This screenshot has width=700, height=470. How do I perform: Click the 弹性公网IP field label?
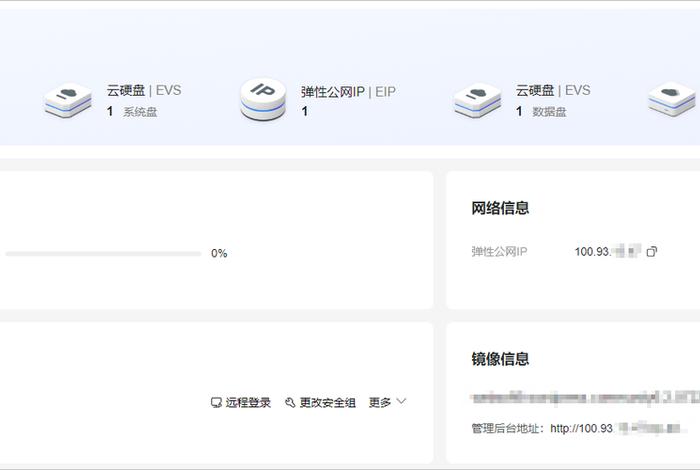[x=499, y=252]
